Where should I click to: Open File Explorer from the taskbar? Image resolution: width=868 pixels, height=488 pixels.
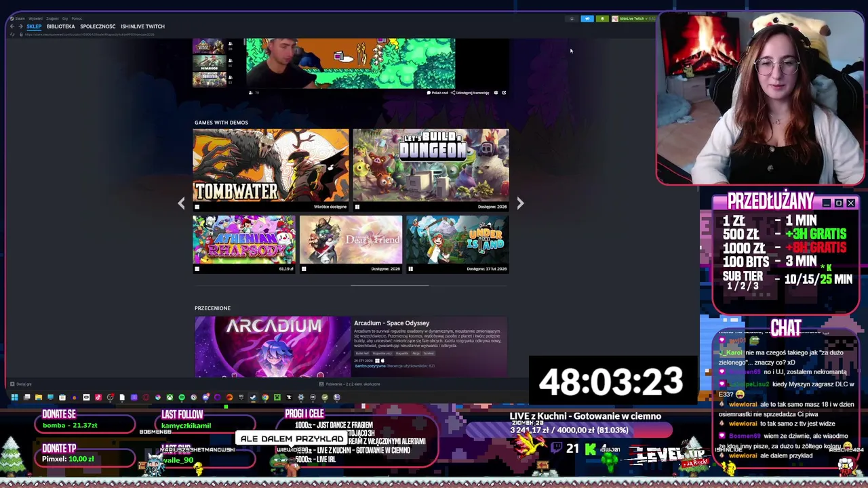(39, 397)
